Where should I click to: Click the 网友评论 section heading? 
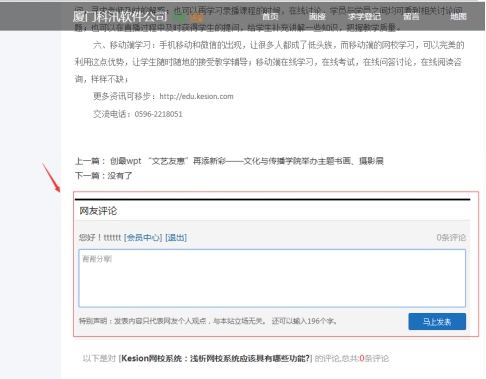(98, 211)
